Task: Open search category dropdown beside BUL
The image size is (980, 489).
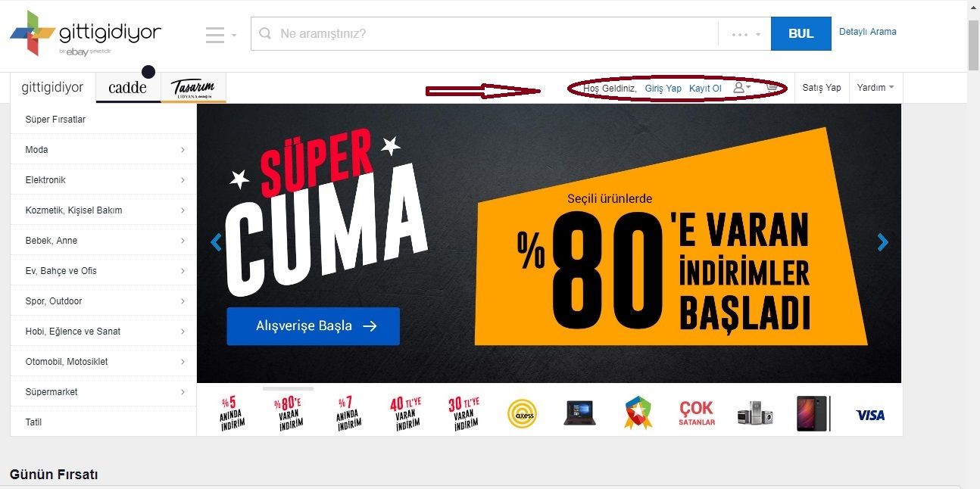Action: coord(745,34)
